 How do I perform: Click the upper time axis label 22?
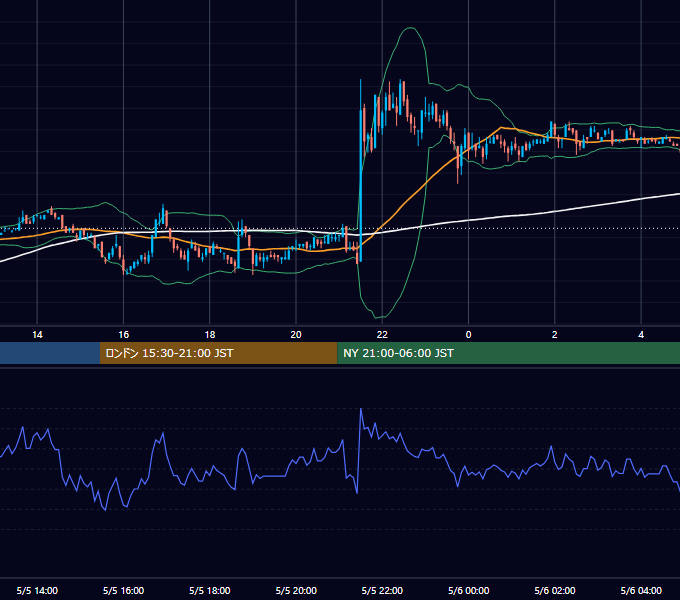[x=382, y=335]
